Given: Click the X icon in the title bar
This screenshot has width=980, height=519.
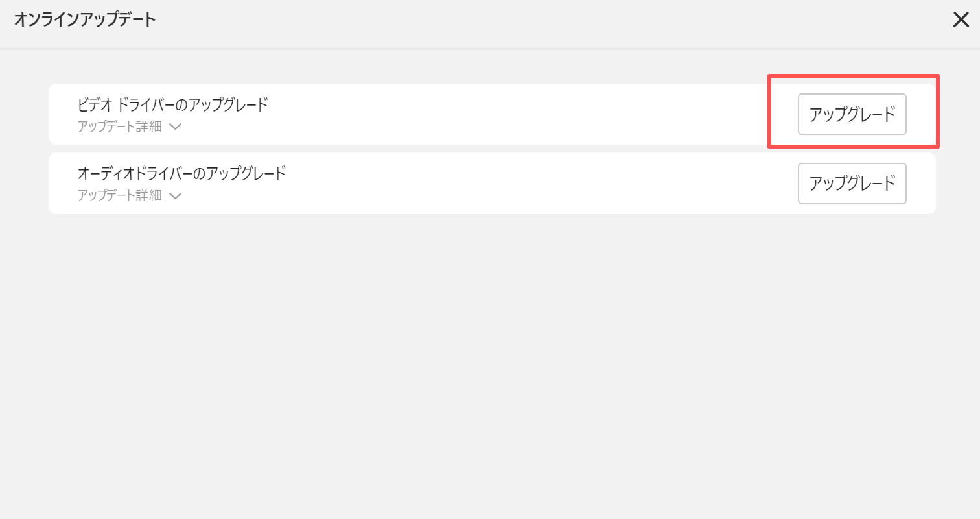Looking at the screenshot, I should pos(961,20).
